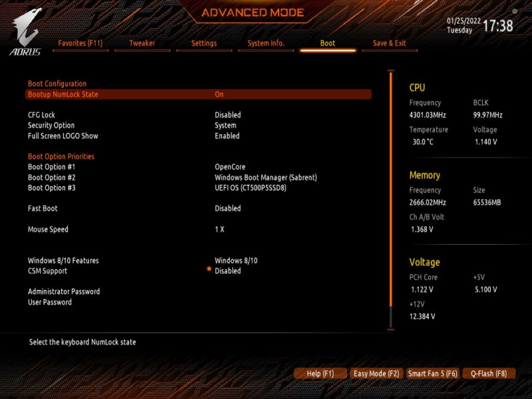Go to the System Info. tab
The width and height of the screenshot is (532, 399).
coord(266,43)
